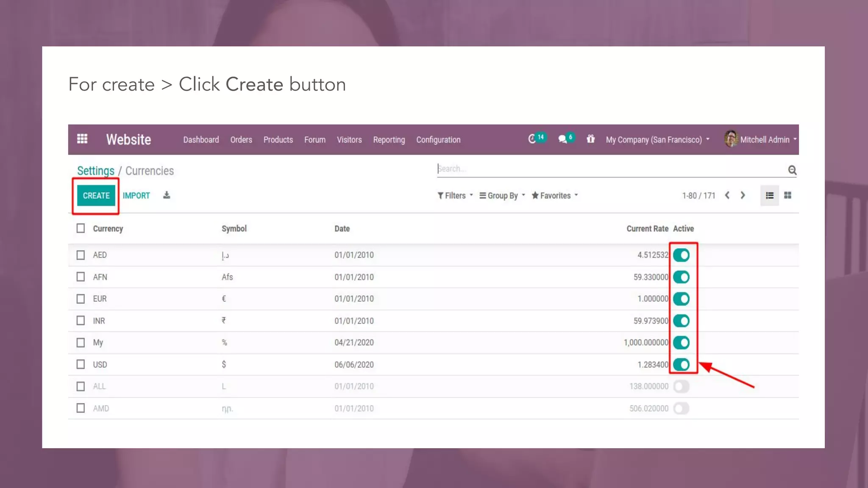Click the download export icon next to Import
The height and width of the screenshot is (488, 868).
pos(167,195)
